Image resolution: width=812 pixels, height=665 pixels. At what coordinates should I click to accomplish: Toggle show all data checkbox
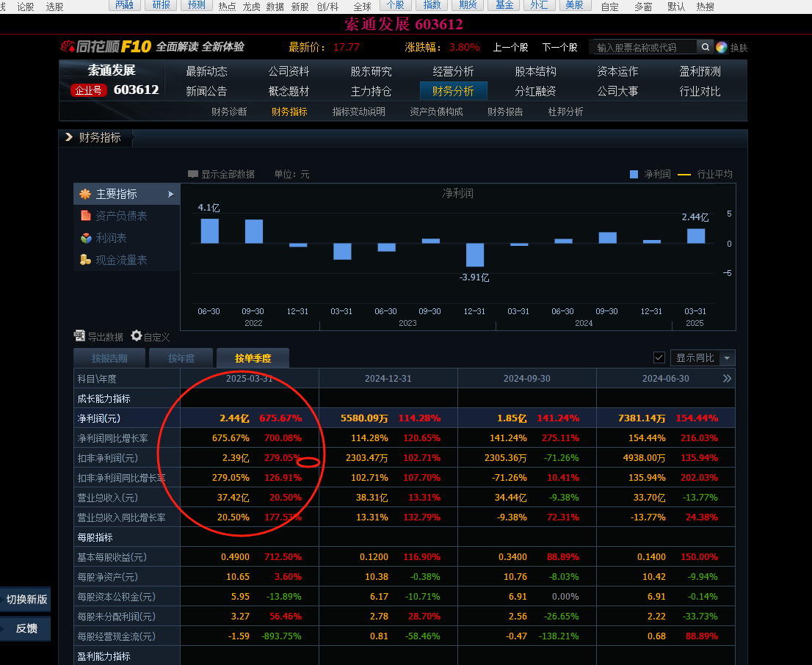coord(193,174)
